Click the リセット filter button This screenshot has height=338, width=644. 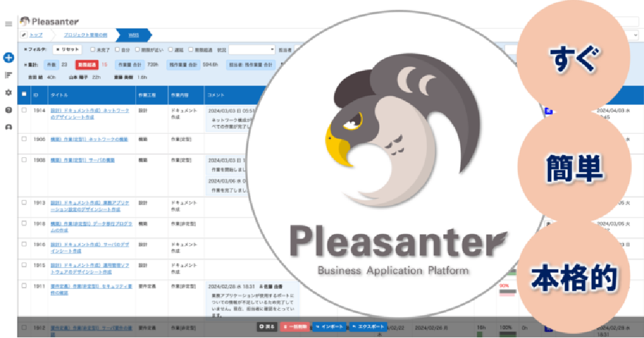click(x=68, y=50)
